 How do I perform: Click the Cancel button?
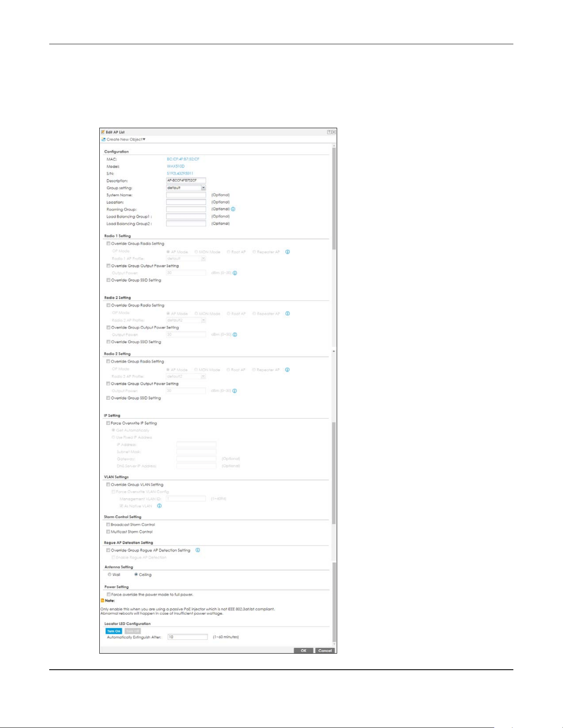point(325,651)
